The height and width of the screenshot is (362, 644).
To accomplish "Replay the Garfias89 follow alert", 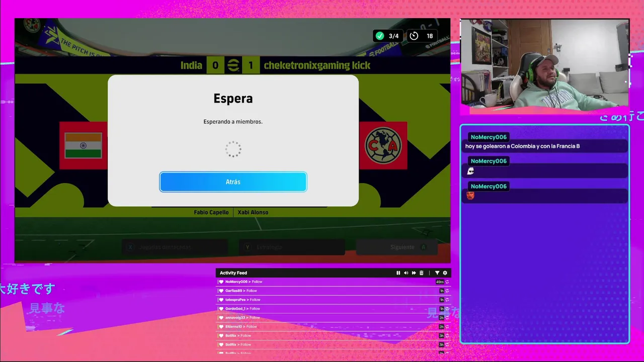I will coord(447,291).
